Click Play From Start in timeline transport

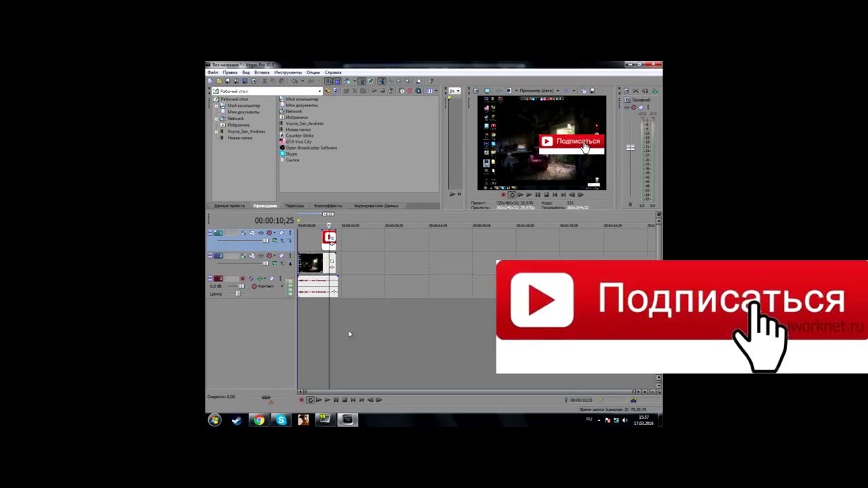(x=319, y=400)
